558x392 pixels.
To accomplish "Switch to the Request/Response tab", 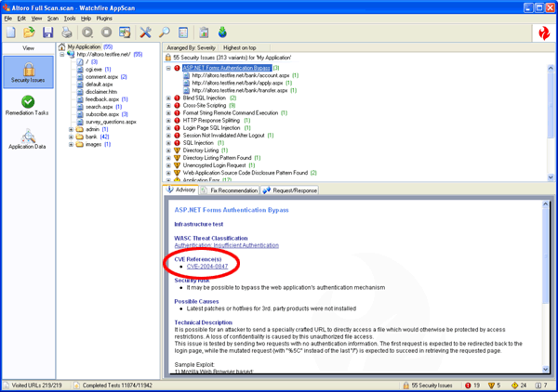I will click(290, 190).
